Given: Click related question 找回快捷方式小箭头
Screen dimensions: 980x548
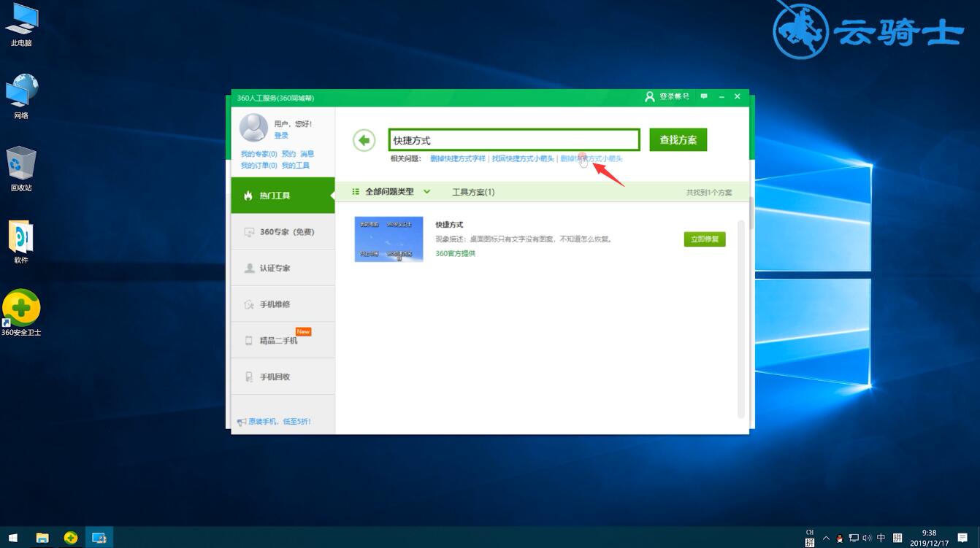Looking at the screenshot, I should point(523,158).
